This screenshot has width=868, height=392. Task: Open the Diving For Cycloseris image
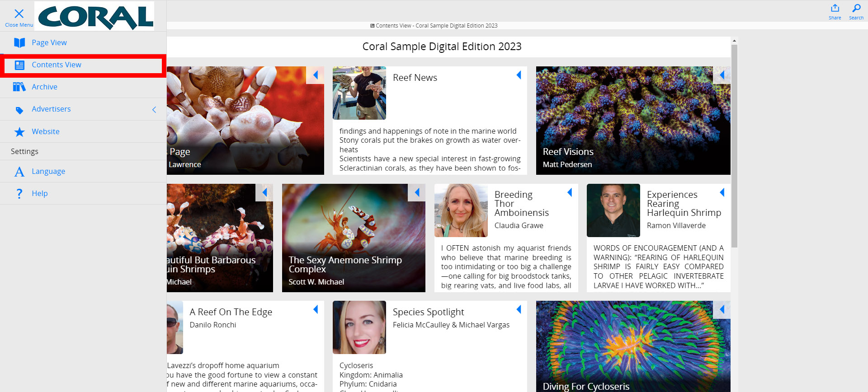tap(633, 346)
